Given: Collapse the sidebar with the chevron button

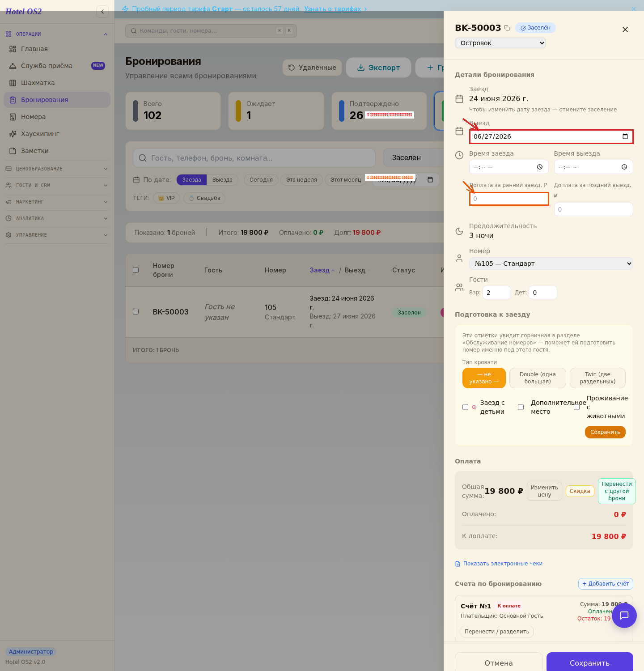Looking at the screenshot, I should (102, 12).
